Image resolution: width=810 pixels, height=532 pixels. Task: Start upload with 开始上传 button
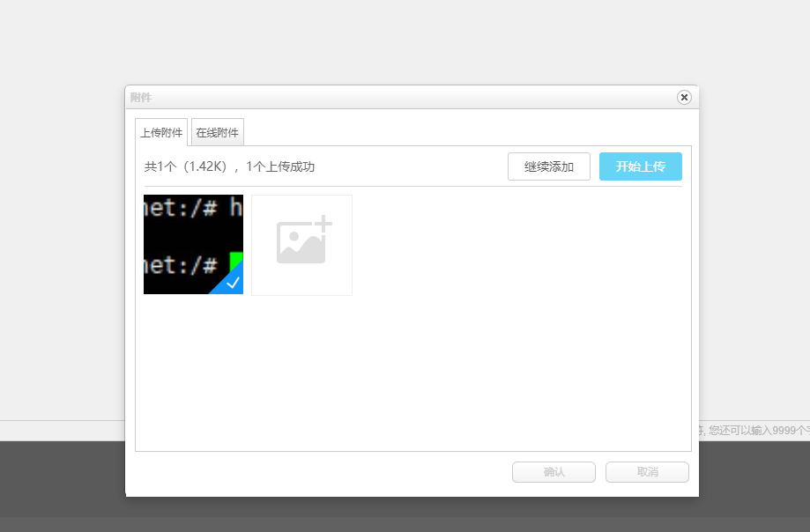pos(641,166)
